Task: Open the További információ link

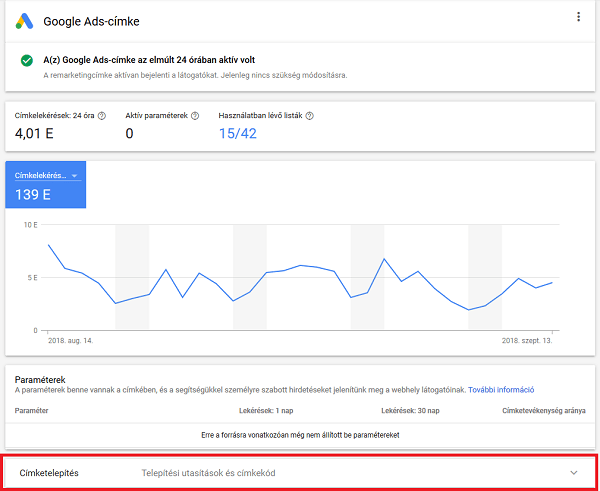Action: tap(501, 390)
